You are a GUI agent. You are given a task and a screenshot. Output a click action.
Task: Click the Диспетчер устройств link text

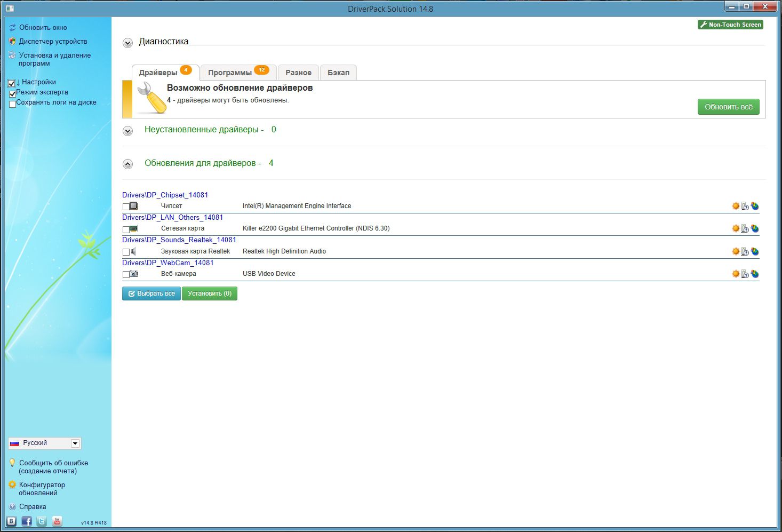(x=53, y=41)
